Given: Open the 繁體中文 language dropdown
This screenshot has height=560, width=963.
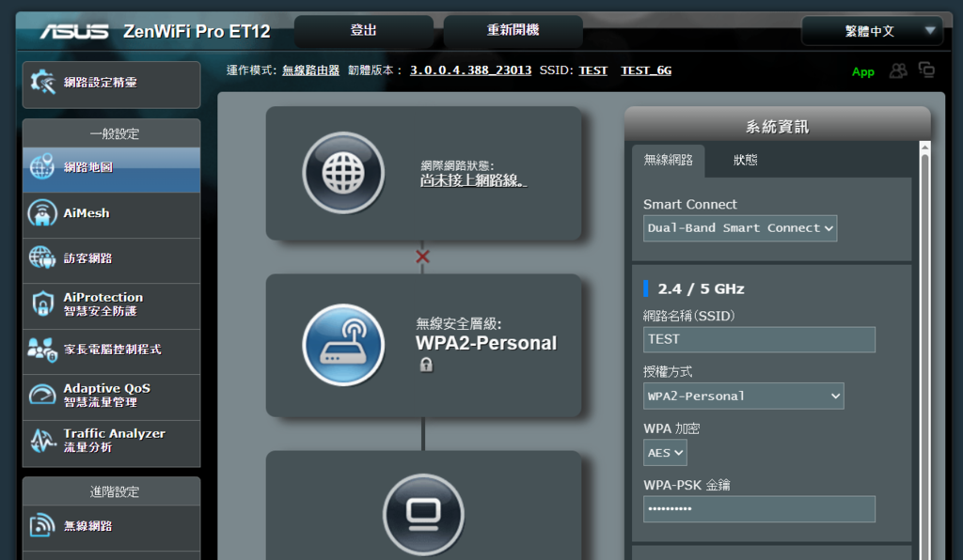Looking at the screenshot, I should (x=871, y=31).
